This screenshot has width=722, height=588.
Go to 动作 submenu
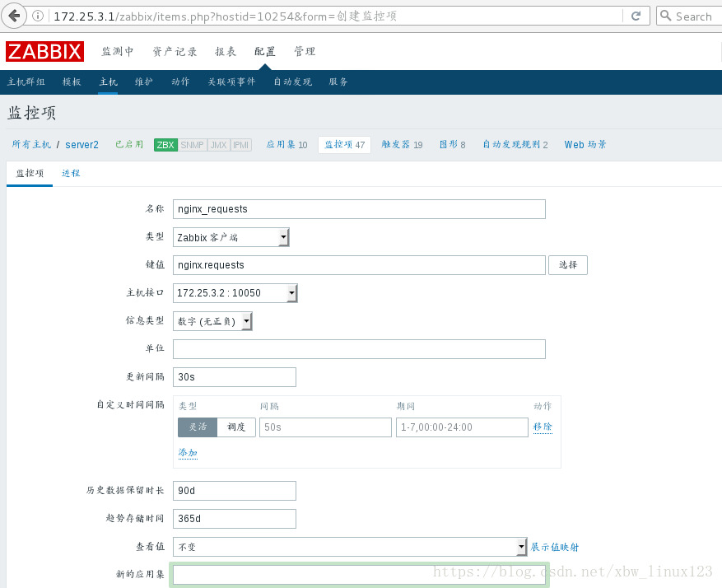pos(180,82)
